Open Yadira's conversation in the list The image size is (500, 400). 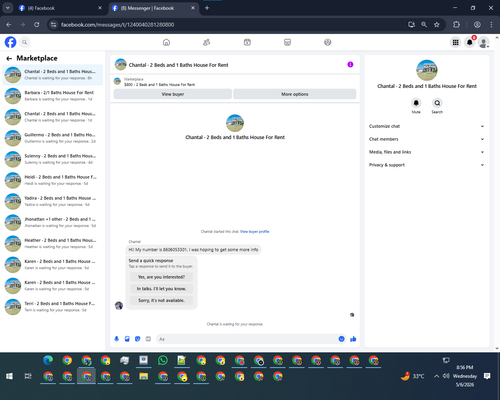click(x=53, y=201)
